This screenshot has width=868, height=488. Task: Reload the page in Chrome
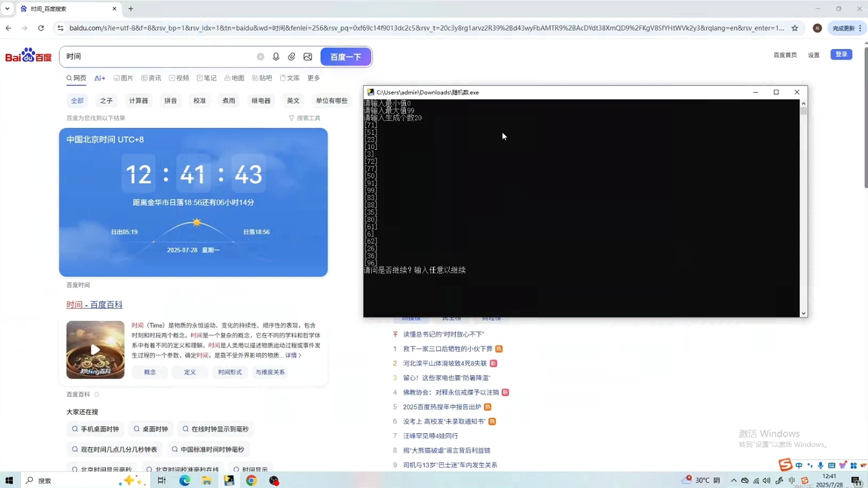click(x=41, y=28)
